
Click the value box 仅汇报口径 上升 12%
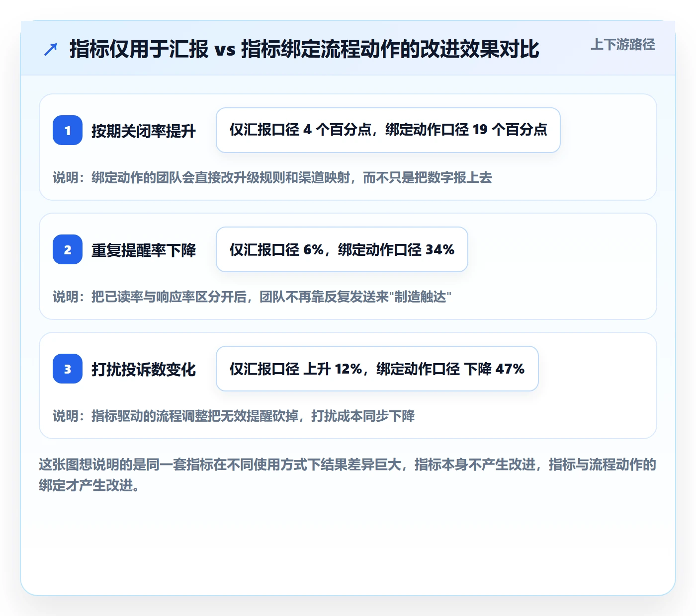click(377, 369)
